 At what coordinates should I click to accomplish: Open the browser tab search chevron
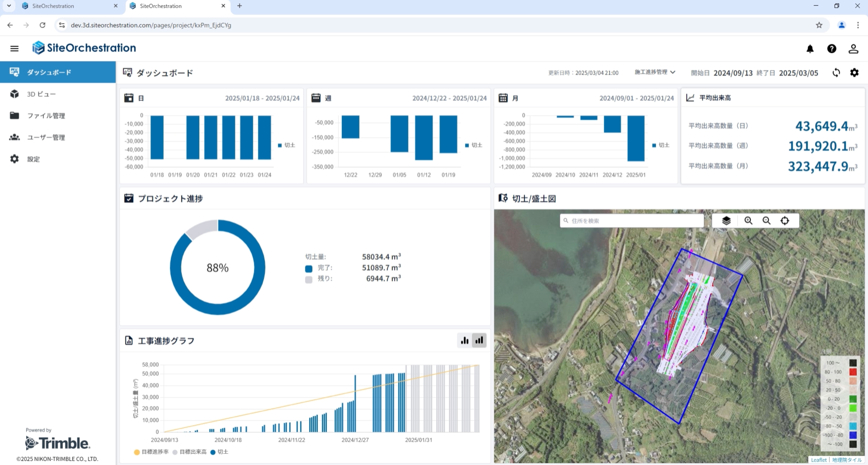pos(9,6)
